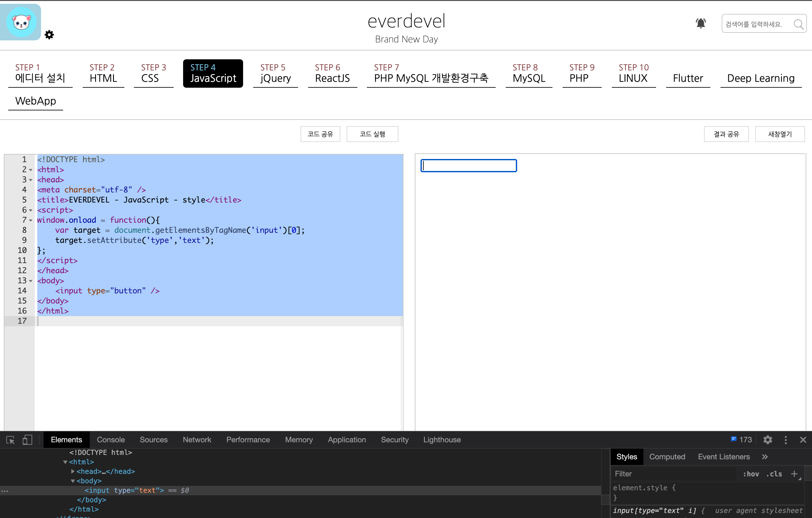Click the rendered text input in preview

[469, 166]
